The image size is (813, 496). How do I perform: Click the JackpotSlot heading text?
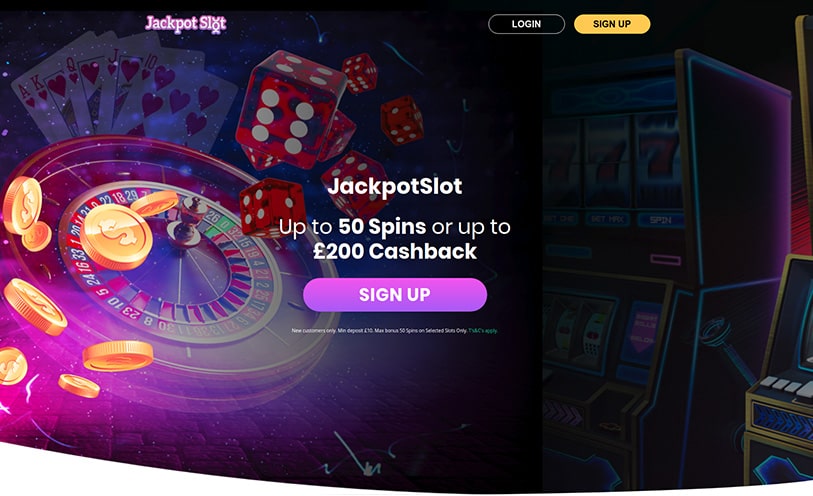click(x=395, y=186)
